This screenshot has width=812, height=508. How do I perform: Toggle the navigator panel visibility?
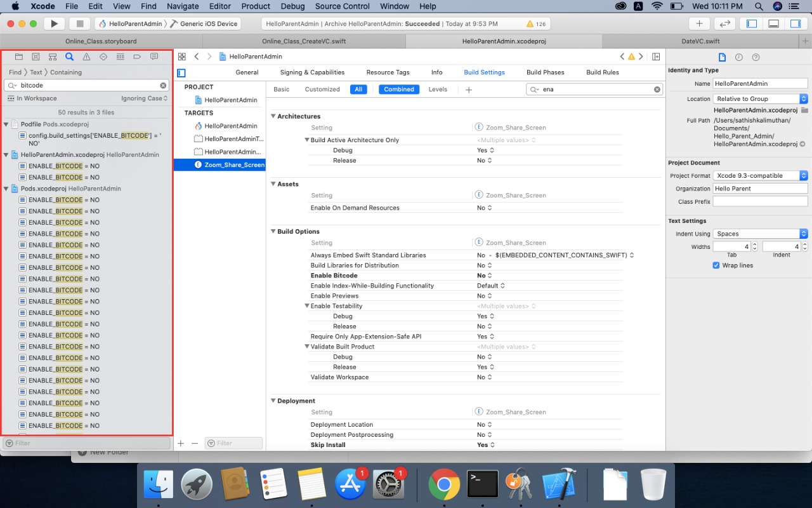tap(752, 23)
